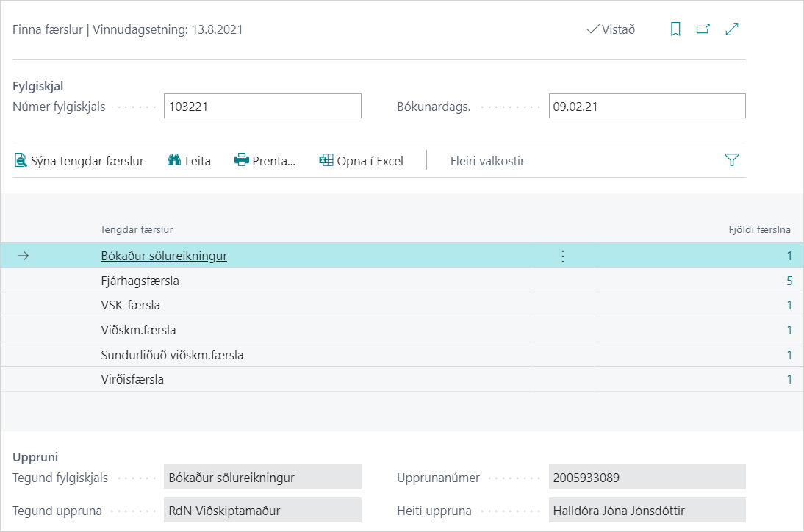The image size is (804, 532).
Task: Click the Bókaður sölureikningur link
Action: coord(164,256)
